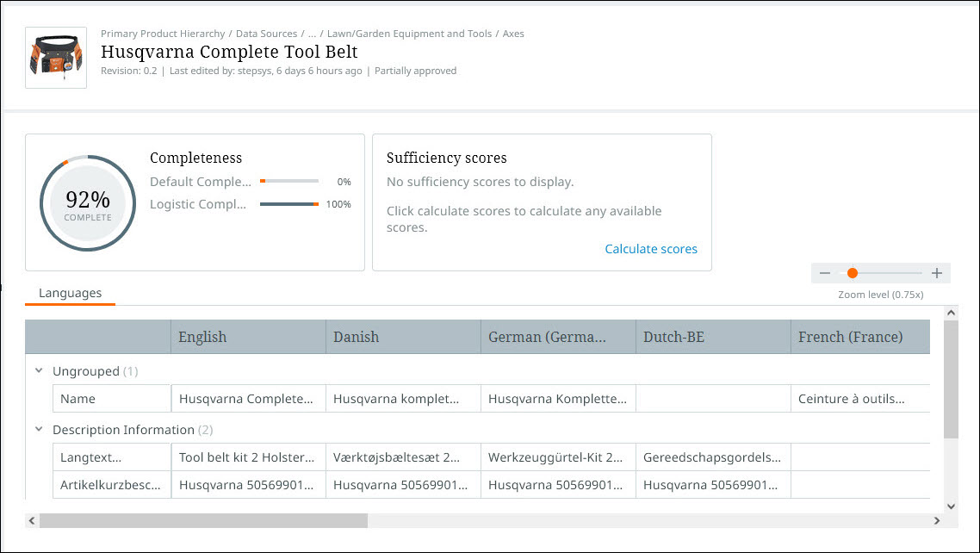
Task: Click the zoom out minus icon
Action: pyautogui.click(x=825, y=273)
